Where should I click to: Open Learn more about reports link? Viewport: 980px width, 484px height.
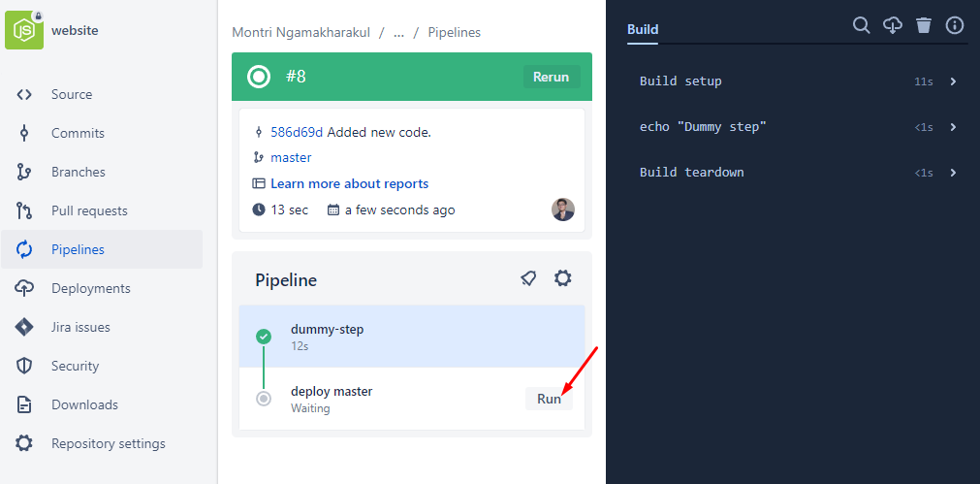349,183
